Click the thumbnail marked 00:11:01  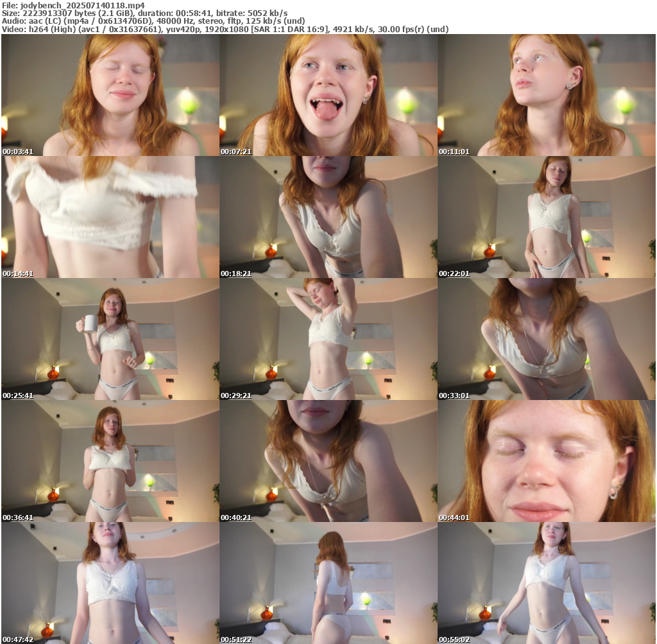pos(547,95)
